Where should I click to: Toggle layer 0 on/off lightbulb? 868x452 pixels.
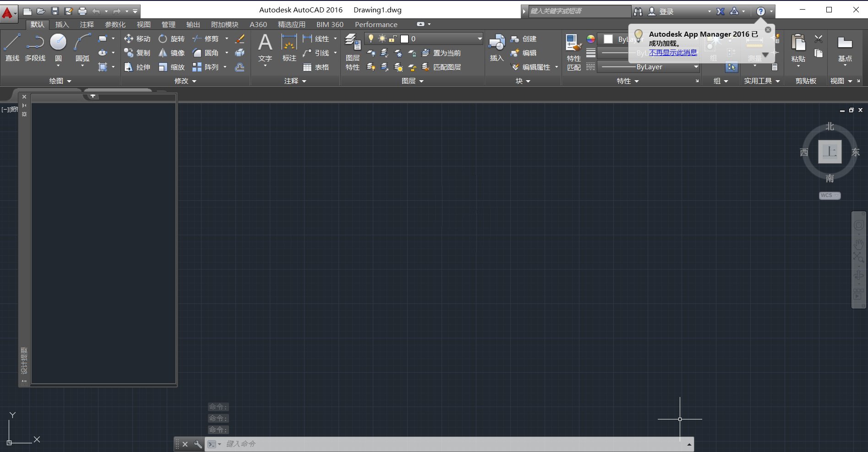coord(371,39)
